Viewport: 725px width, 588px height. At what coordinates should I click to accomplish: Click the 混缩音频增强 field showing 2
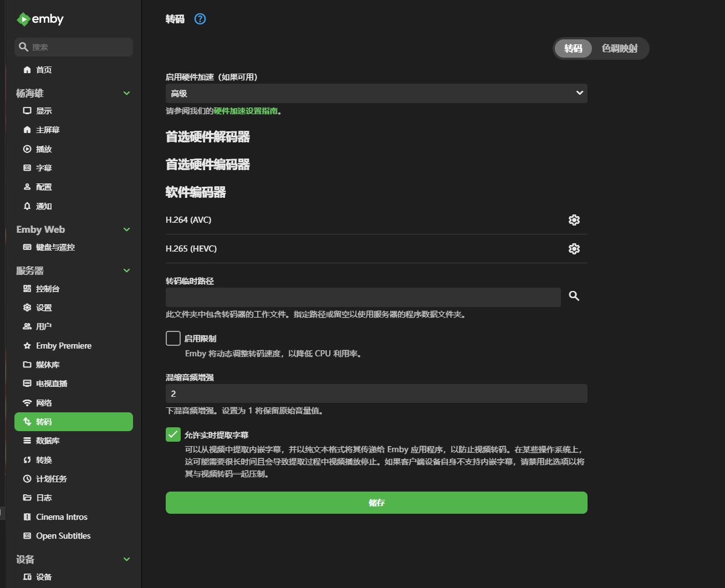point(376,393)
